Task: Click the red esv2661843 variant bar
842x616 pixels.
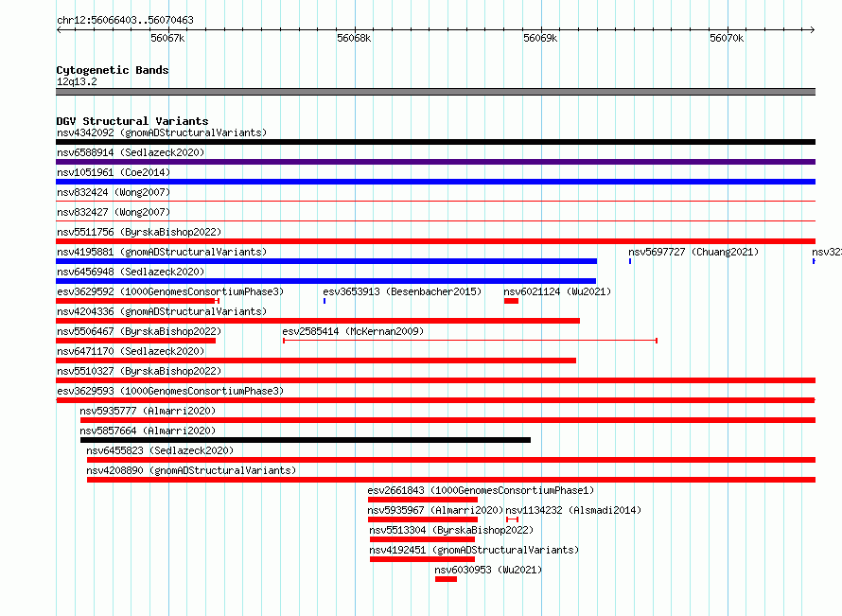Action: click(423, 500)
